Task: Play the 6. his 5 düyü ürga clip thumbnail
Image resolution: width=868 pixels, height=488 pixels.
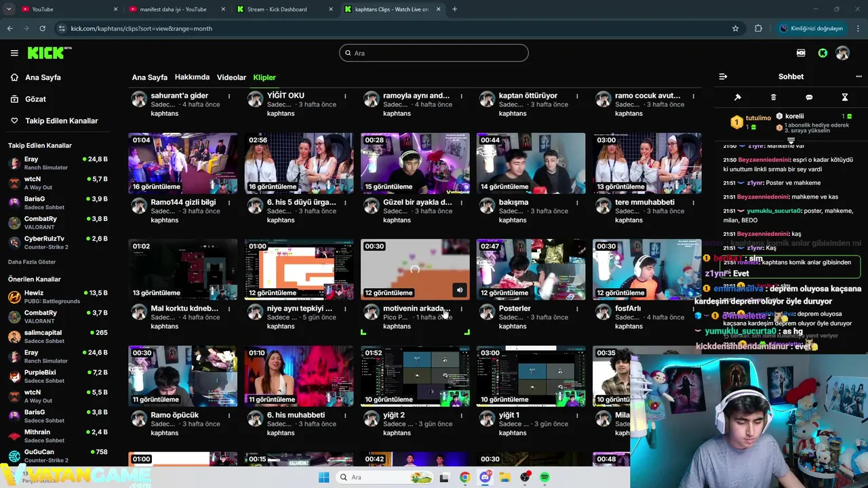Action: (x=299, y=163)
